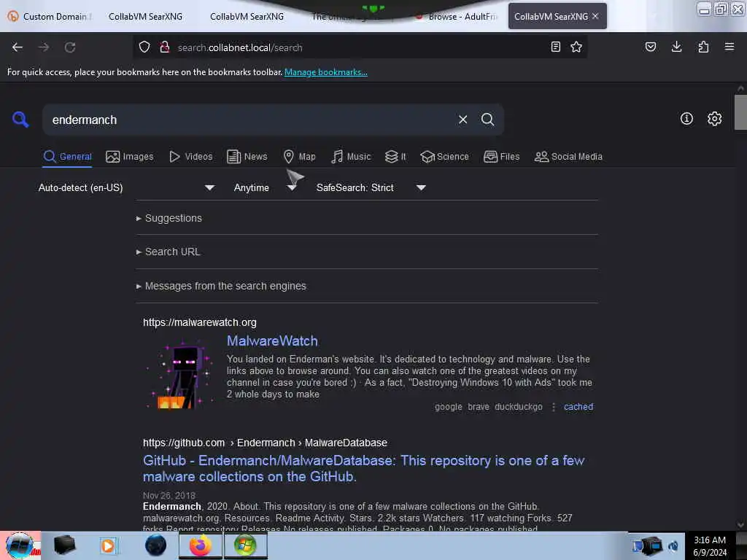
Task: Click the github.com result URL
Action: 265,443
